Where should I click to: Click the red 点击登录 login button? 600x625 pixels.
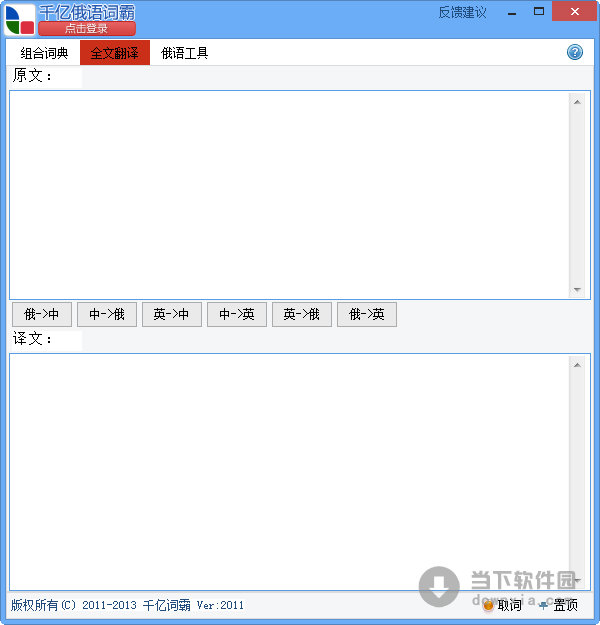pos(87,29)
